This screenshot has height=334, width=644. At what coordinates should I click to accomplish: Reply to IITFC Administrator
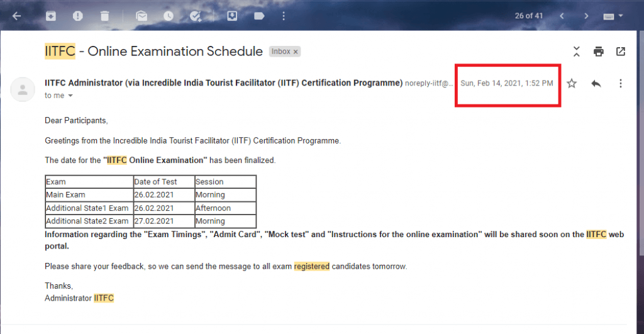(x=596, y=84)
